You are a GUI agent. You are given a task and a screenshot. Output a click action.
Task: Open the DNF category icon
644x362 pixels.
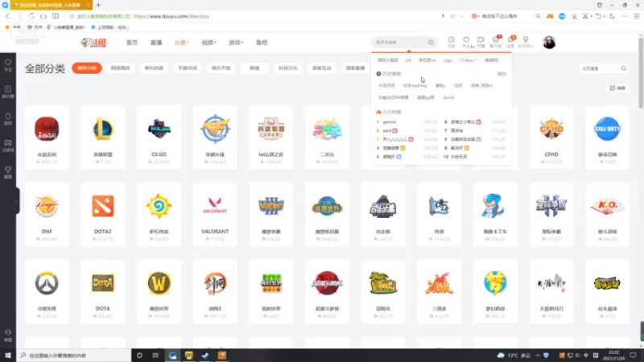point(47,206)
